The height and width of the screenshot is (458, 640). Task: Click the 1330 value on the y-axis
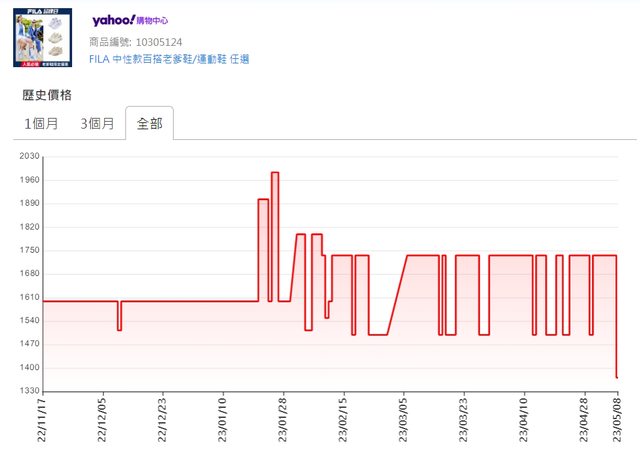coord(28,391)
